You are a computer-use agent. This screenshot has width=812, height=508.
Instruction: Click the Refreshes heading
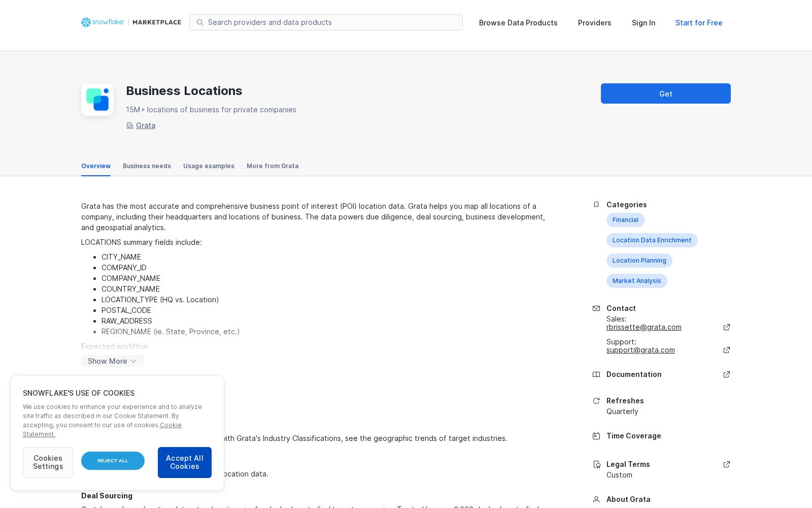[625, 401]
